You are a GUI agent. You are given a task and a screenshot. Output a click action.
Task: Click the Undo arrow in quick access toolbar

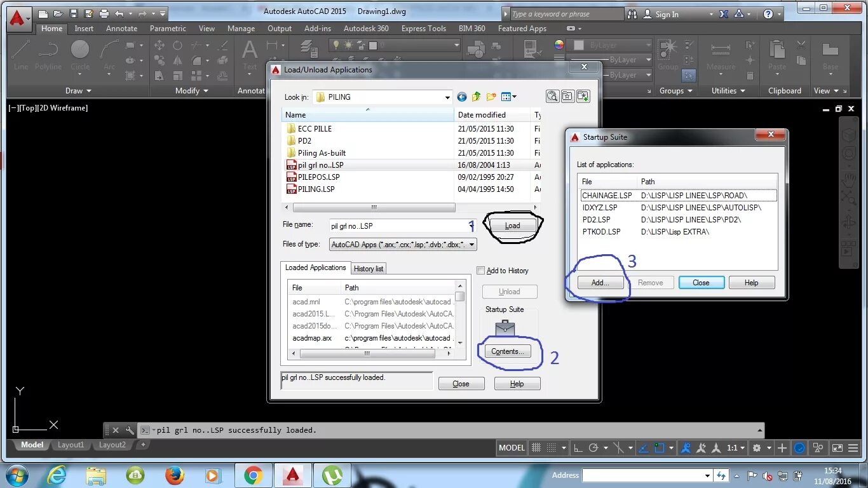click(x=119, y=13)
